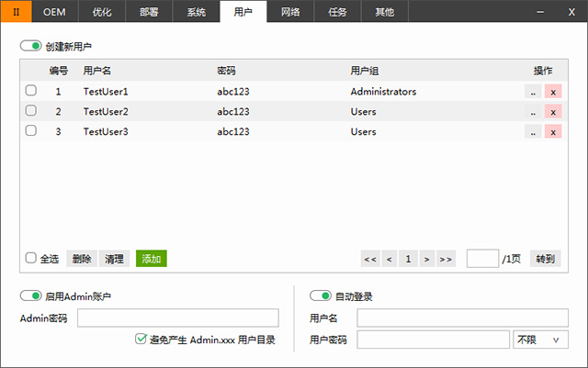This screenshot has width=588, height=368.
Task: Open the '..' edit button for TestUser3
Action: tap(533, 131)
